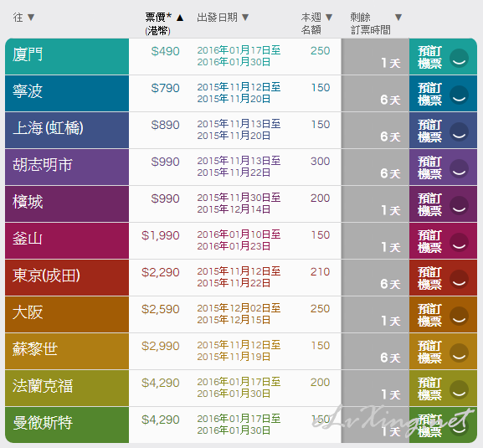Click the smiley icon in the 大阪 row
483x448 pixels.
coord(459,317)
